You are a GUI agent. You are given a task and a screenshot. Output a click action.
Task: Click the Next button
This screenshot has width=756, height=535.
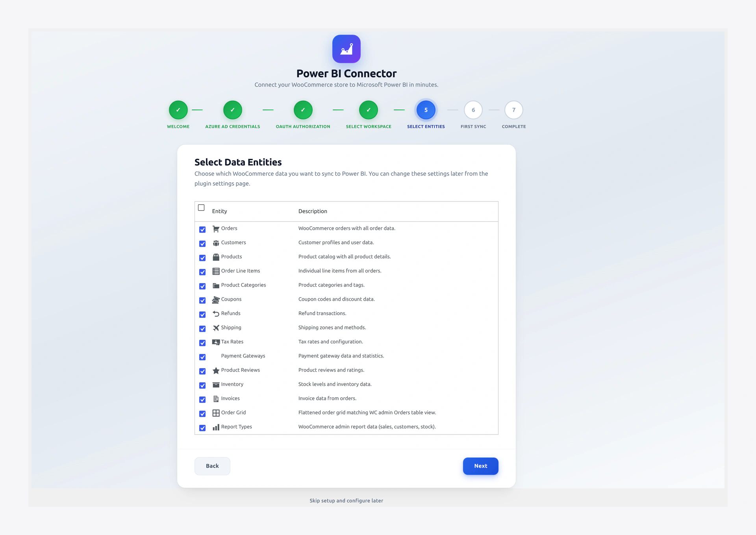(481, 466)
